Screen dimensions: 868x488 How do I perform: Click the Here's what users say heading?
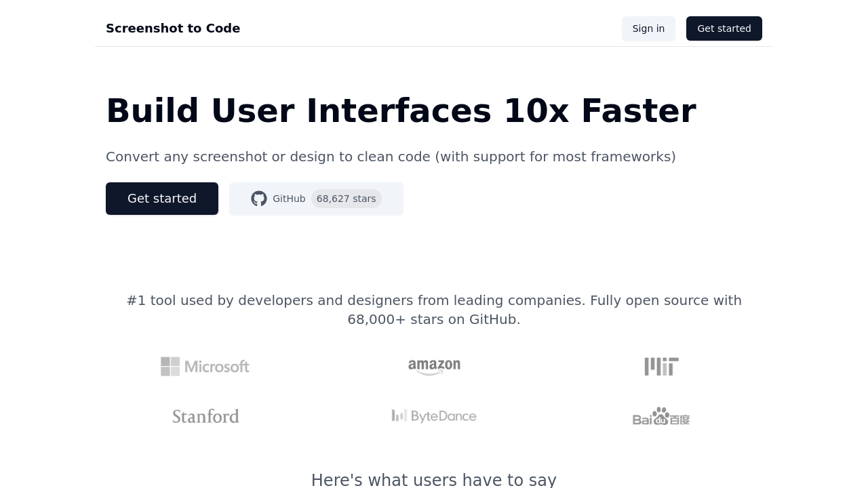[434, 479]
